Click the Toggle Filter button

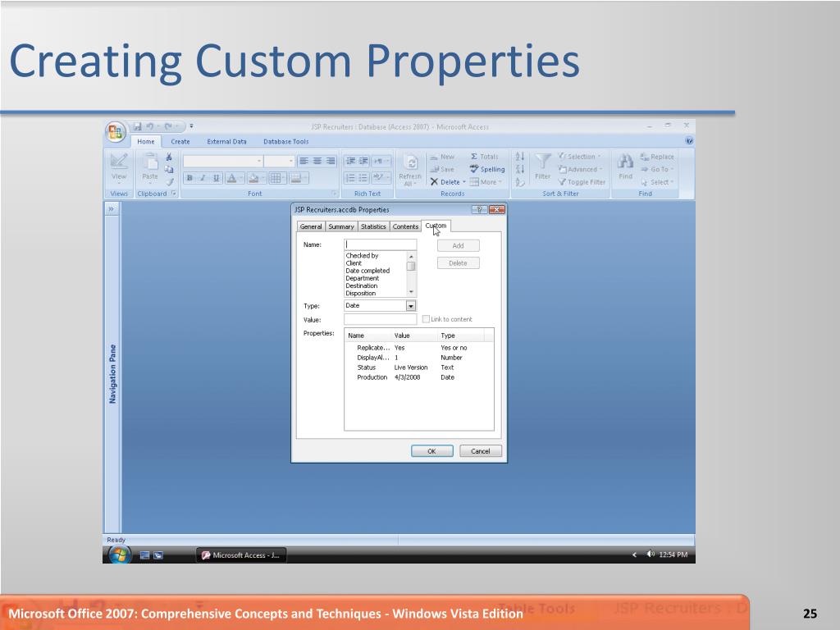[582, 182]
